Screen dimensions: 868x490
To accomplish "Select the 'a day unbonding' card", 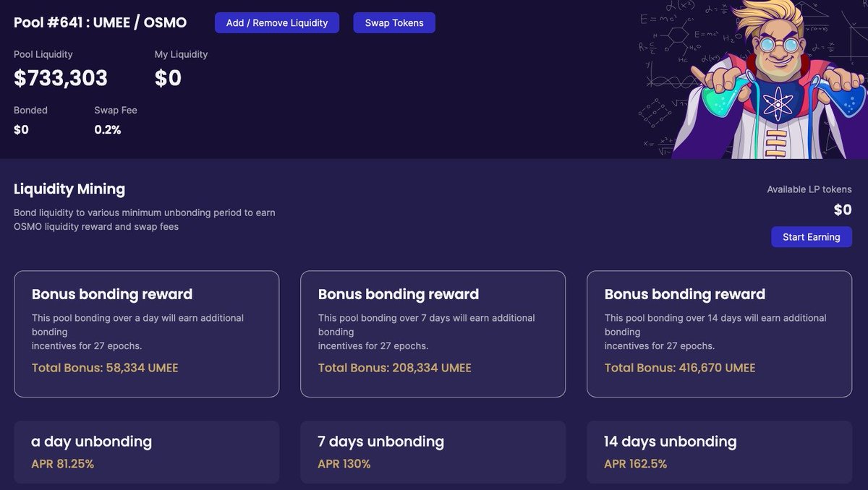I will (x=146, y=452).
